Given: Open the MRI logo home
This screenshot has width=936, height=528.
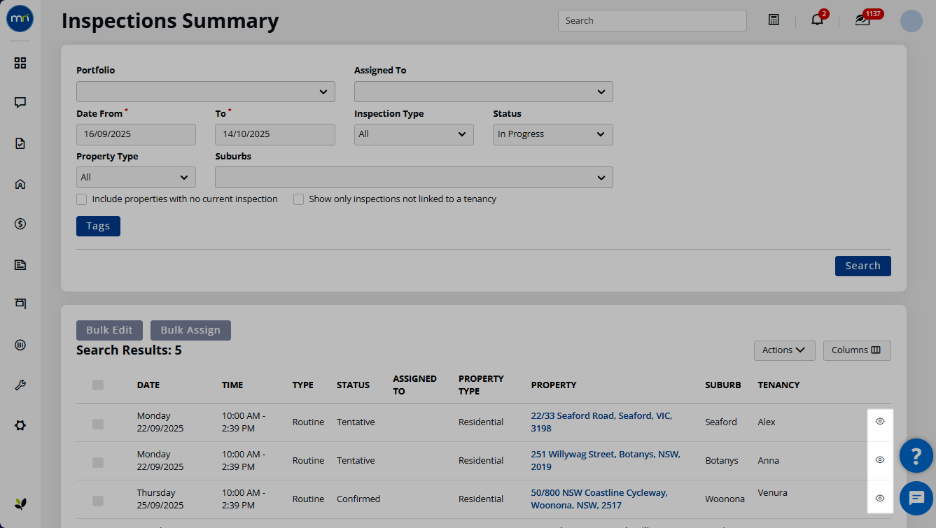Looking at the screenshot, I should (20, 18).
